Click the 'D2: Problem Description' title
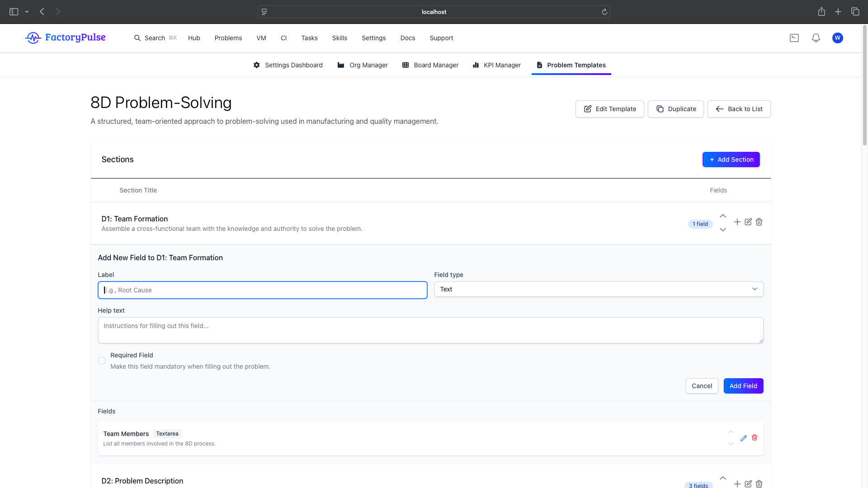The height and width of the screenshot is (488, 868). pos(142,481)
